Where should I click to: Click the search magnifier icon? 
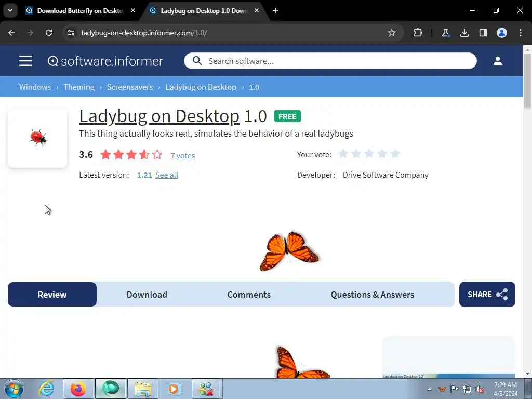(197, 61)
